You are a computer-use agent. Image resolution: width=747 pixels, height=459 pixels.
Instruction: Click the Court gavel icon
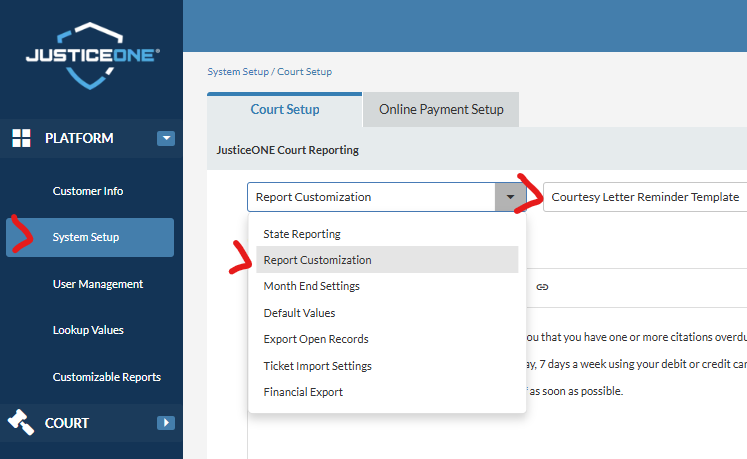pyautogui.click(x=21, y=422)
